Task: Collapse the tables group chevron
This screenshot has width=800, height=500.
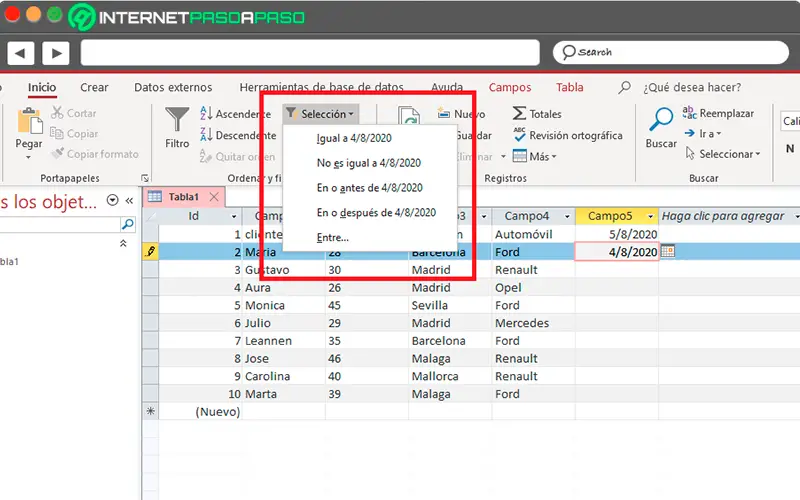Action: tap(123, 243)
